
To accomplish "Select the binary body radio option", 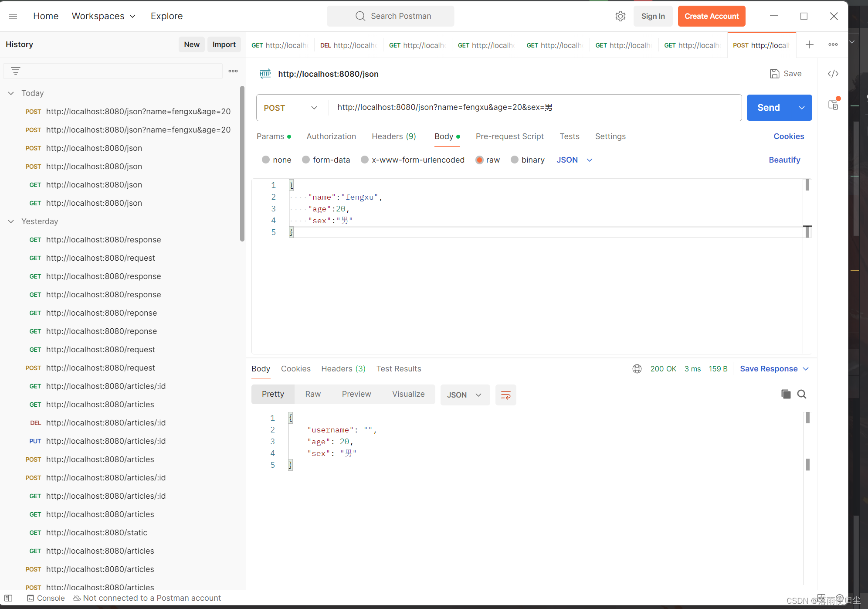I will pos(515,160).
